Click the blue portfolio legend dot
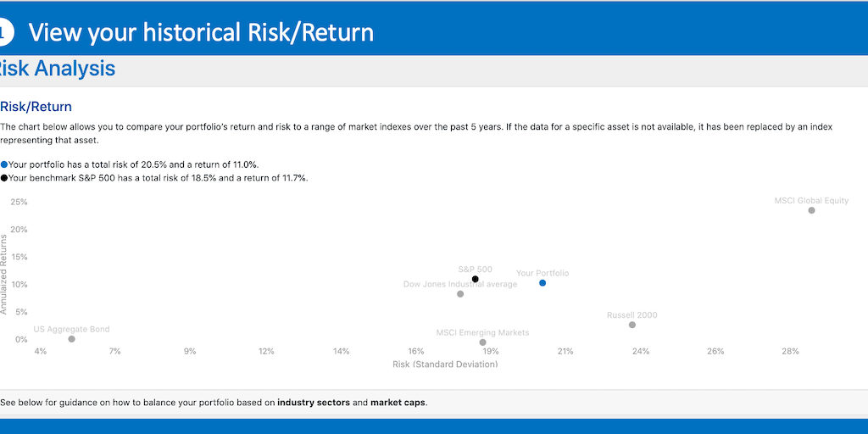 click(x=4, y=164)
